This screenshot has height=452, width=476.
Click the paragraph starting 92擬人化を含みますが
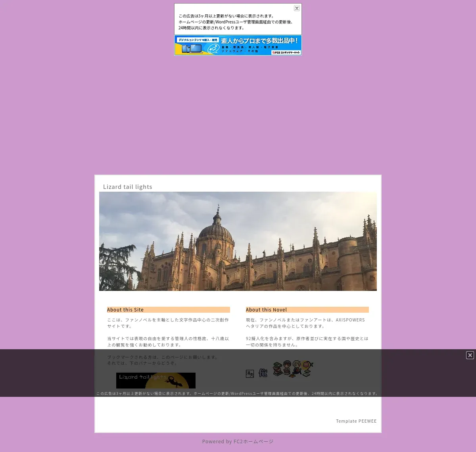point(307,342)
